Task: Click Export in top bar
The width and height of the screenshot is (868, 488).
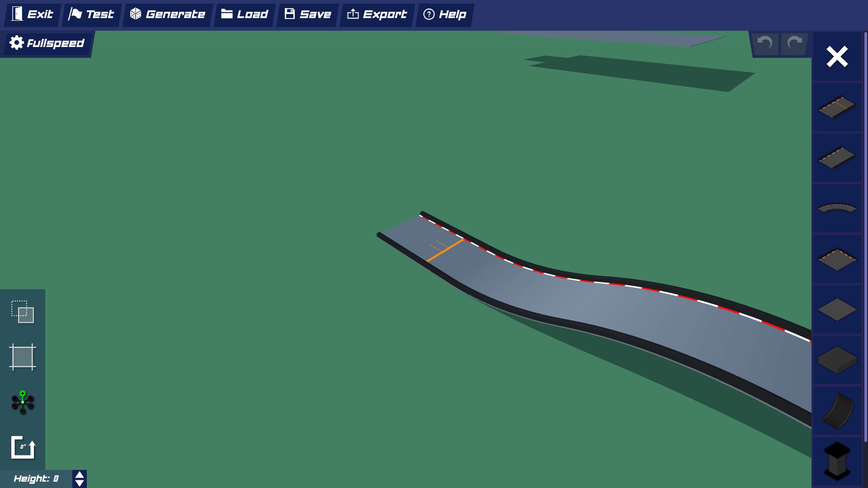Action: coord(377,14)
